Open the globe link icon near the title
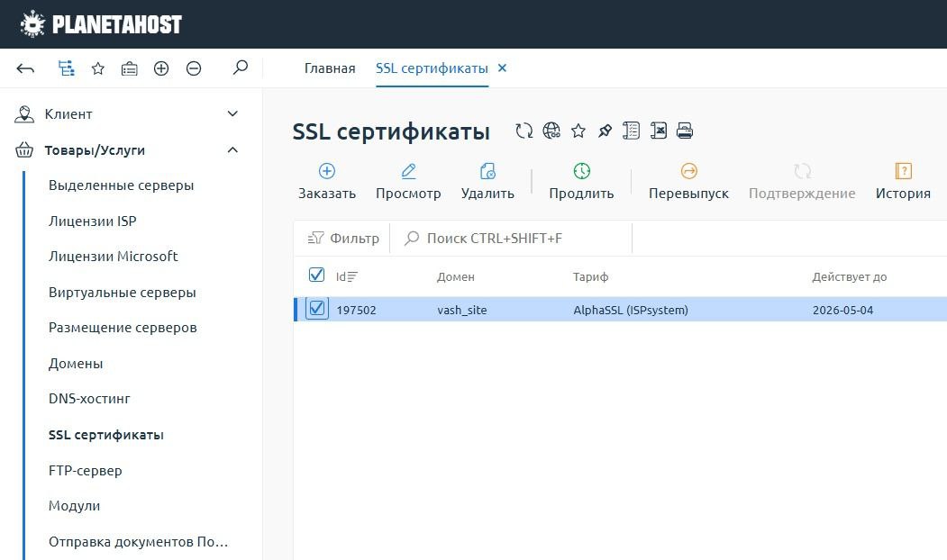This screenshot has height=560, width=947. click(x=551, y=130)
